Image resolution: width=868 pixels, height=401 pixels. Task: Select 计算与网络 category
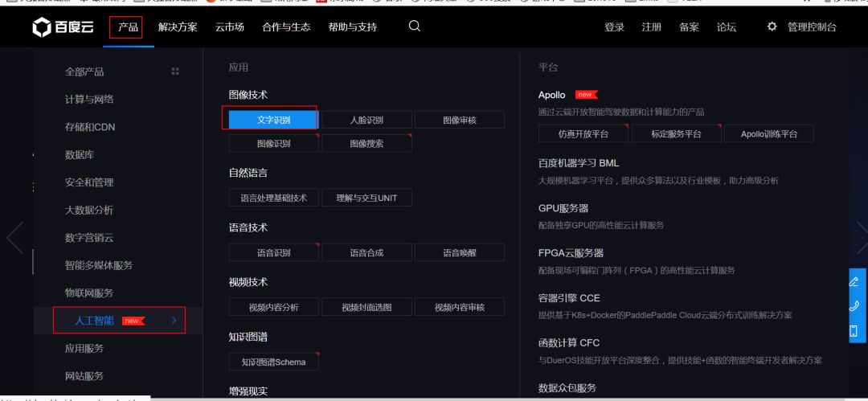(89, 99)
